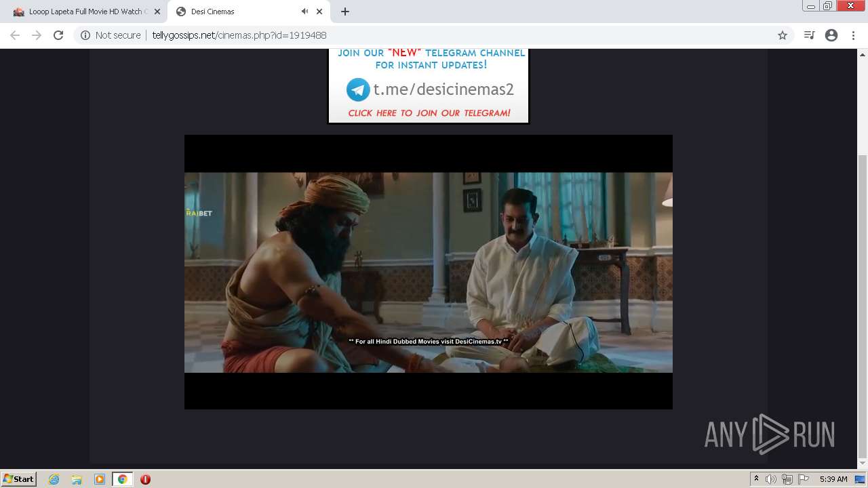This screenshot has width=868, height=488.
Task: Mute audio on the Desi Cinemas tab
Action: [x=304, y=12]
